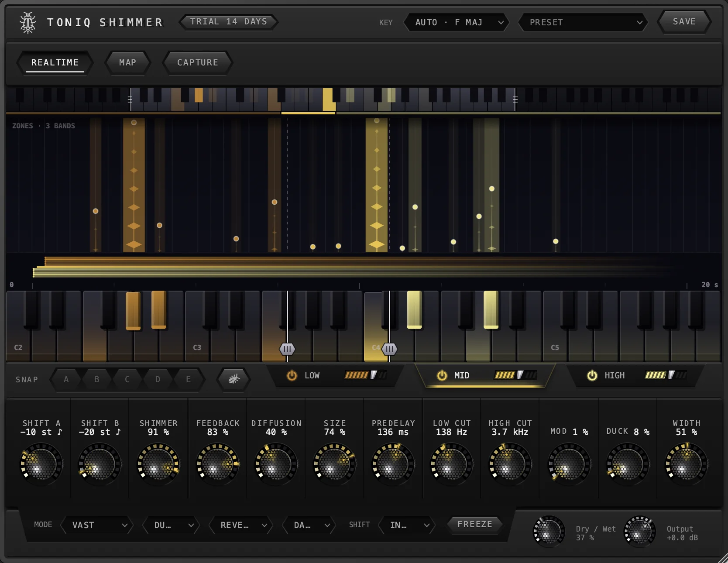The image size is (728, 563).
Task: Open the Shift dropdown showing IN…
Action: click(x=407, y=525)
